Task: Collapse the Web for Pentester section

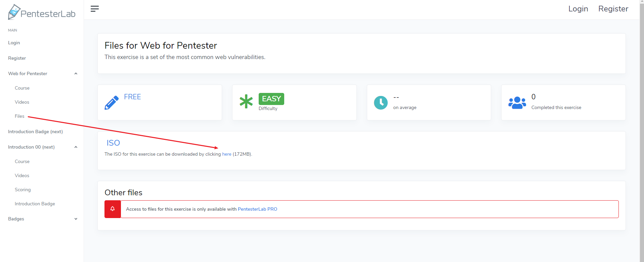Action: tap(76, 73)
